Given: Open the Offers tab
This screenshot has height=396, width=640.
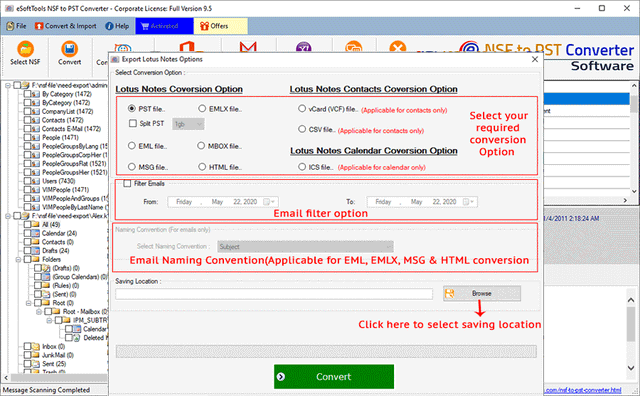Looking at the screenshot, I should [x=220, y=26].
